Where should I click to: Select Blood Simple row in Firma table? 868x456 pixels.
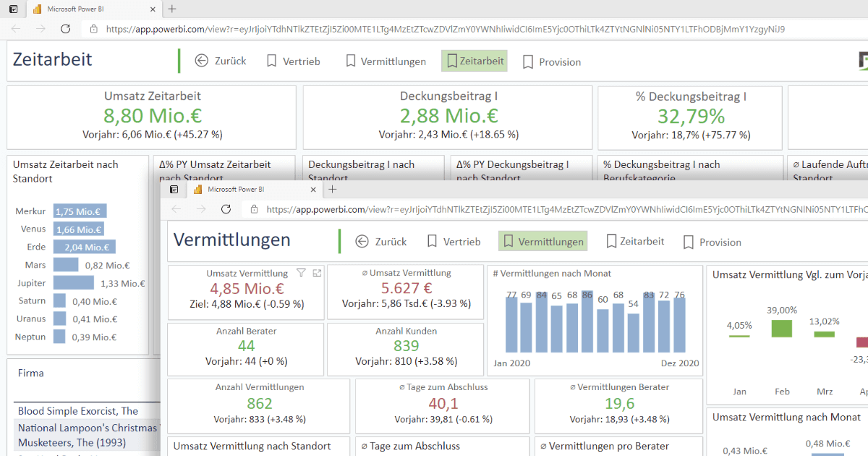point(78,411)
